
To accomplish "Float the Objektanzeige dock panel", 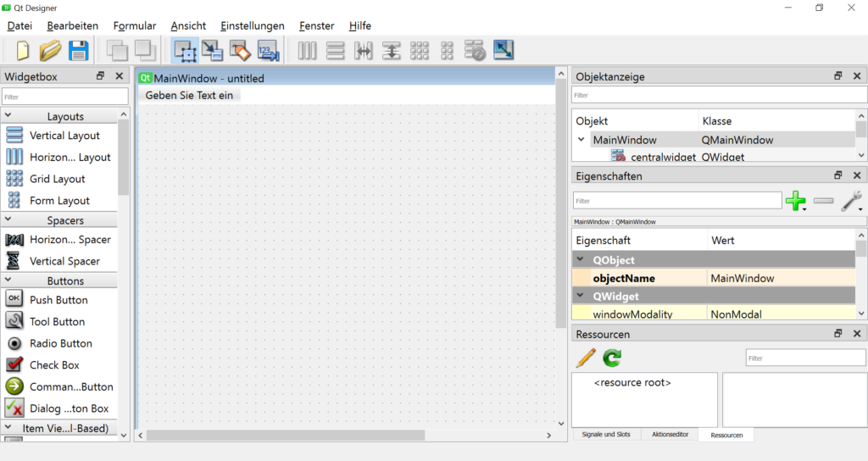I will [837, 75].
